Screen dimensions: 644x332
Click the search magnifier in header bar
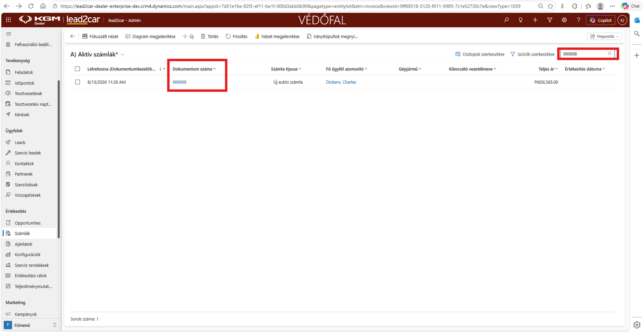click(506, 20)
